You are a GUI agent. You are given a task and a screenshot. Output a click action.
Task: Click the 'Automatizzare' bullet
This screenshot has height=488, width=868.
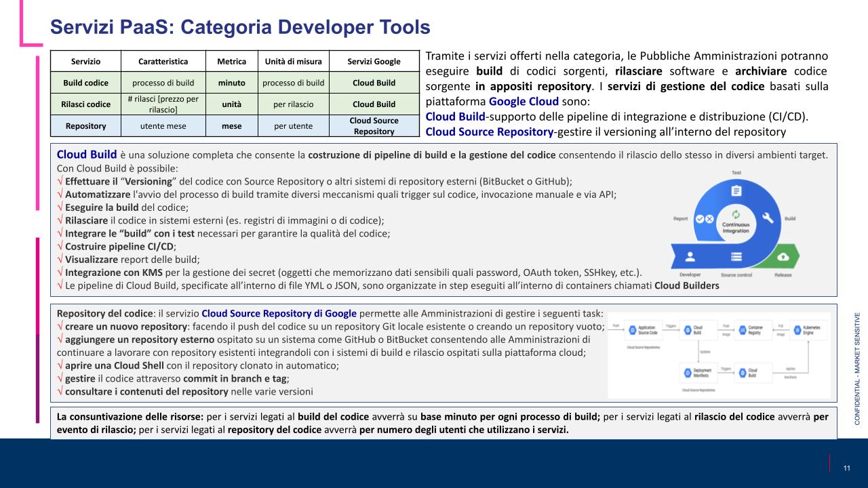[337, 195]
